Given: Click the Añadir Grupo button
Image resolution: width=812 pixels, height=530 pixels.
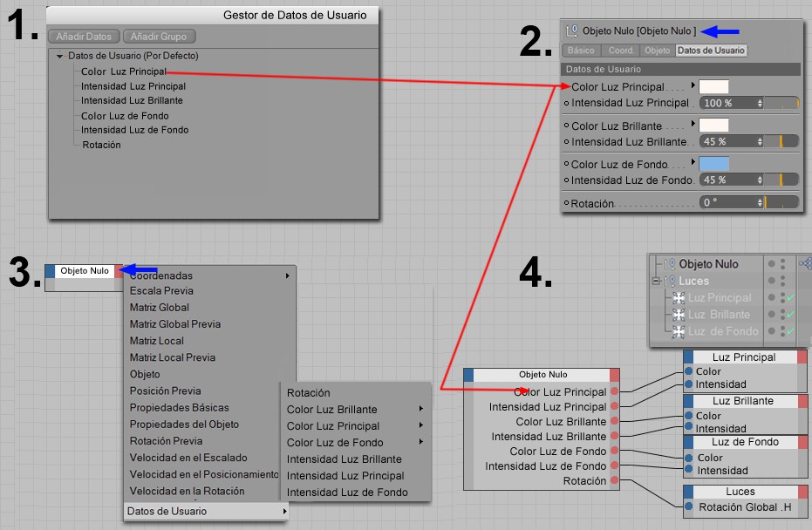Looking at the screenshot, I should click(159, 37).
